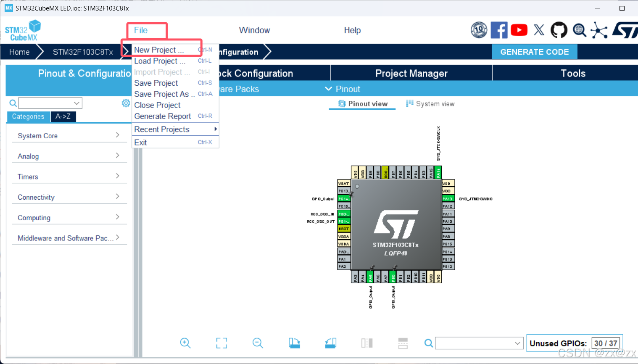The height and width of the screenshot is (364, 638).
Task: Select Save Project As entry
Action: [175, 94]
